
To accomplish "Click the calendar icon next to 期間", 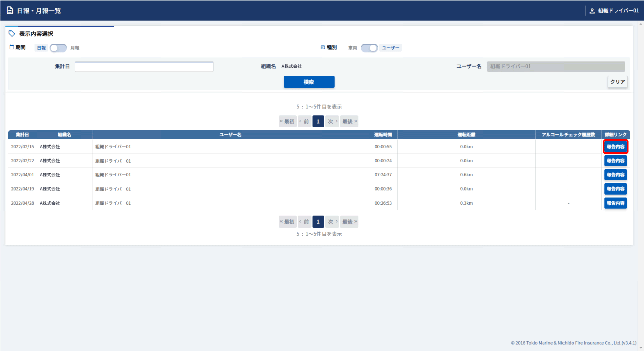I will coord(12,47).
